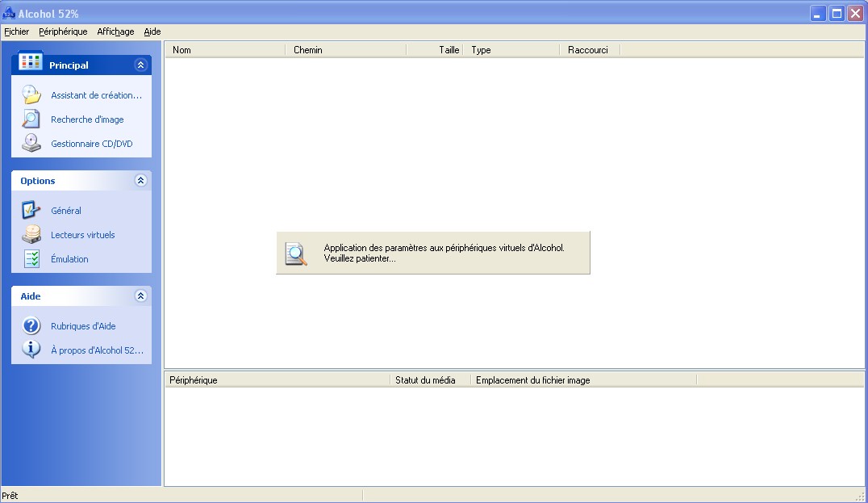Collapse the Options panel
The height and width of the screenshot is (503, 868).
(x=140, y=180)
